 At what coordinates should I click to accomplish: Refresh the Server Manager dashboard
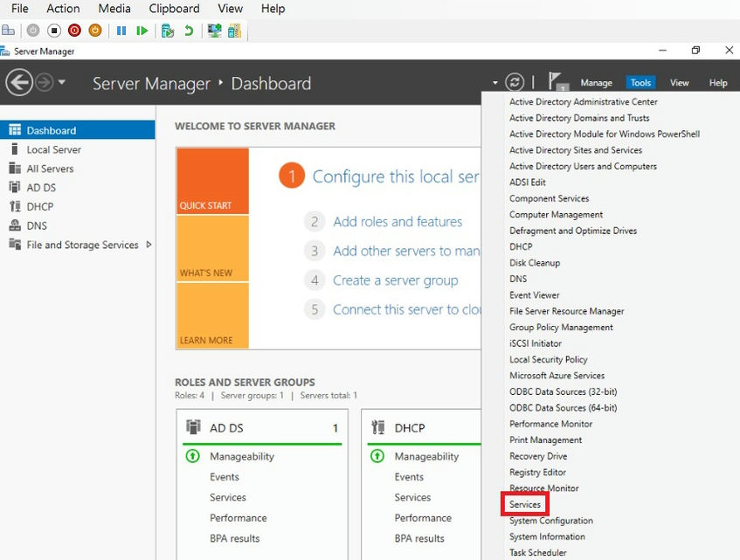point(515,82)
